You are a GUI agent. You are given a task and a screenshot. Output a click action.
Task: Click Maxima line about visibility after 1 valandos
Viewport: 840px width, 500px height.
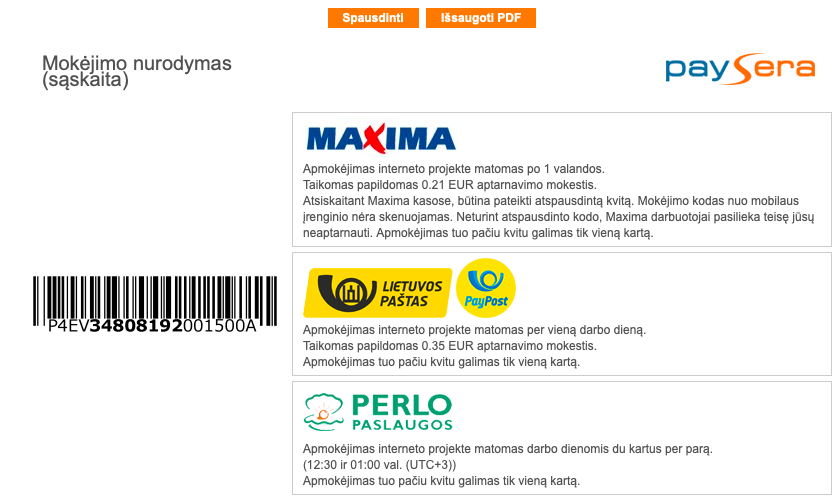(x=454, y=169)
